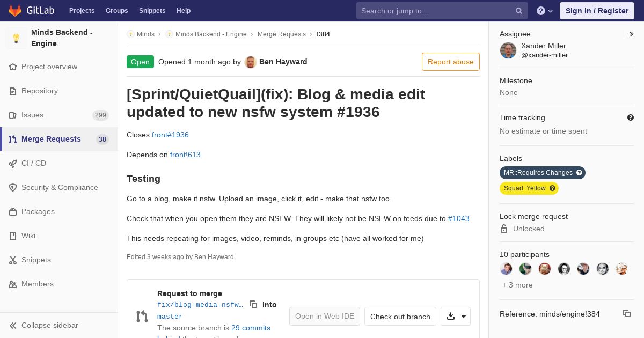Copy the source branch name icon
Screen dimensions: 644x338
pos(253,304)
